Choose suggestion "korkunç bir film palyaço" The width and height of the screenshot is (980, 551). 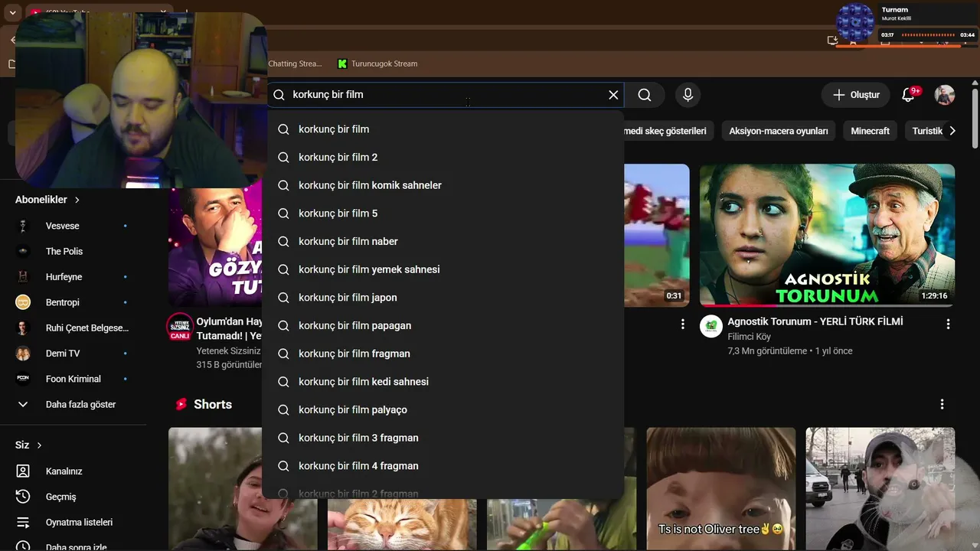[x=443, y=409]
